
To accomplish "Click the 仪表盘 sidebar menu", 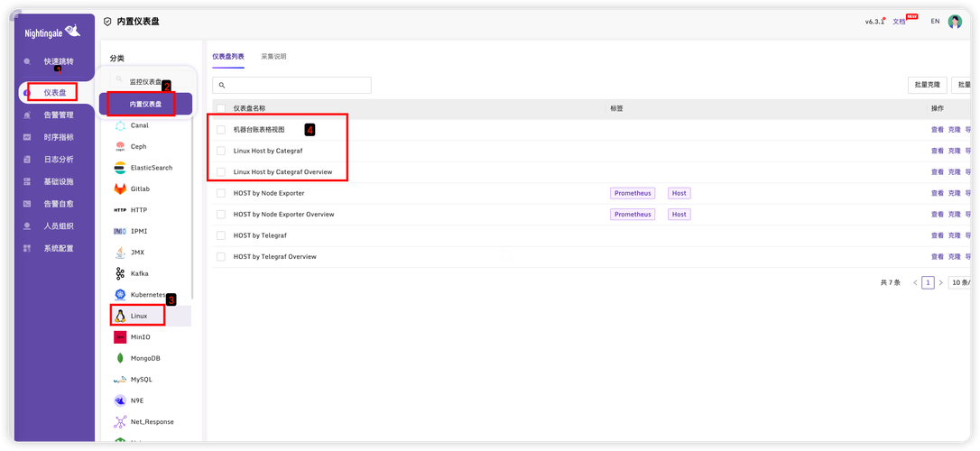I will coord(54,92).
